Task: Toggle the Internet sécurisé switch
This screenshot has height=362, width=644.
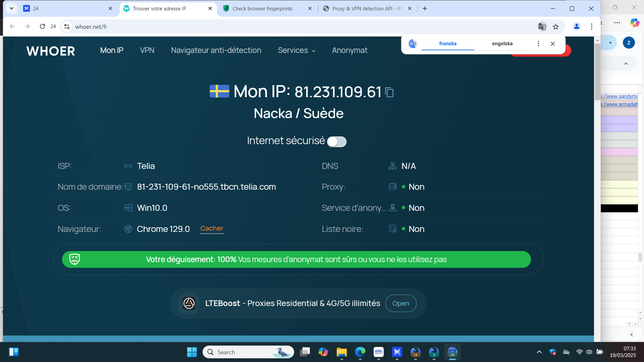Action: click(x=336, y=141)
